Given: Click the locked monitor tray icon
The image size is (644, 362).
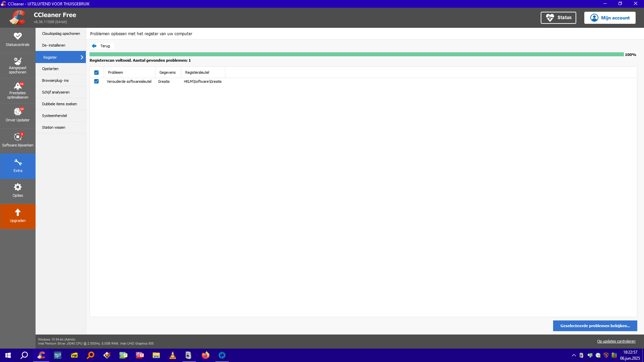Looking at the screenshot, I should tap(590, 355).
